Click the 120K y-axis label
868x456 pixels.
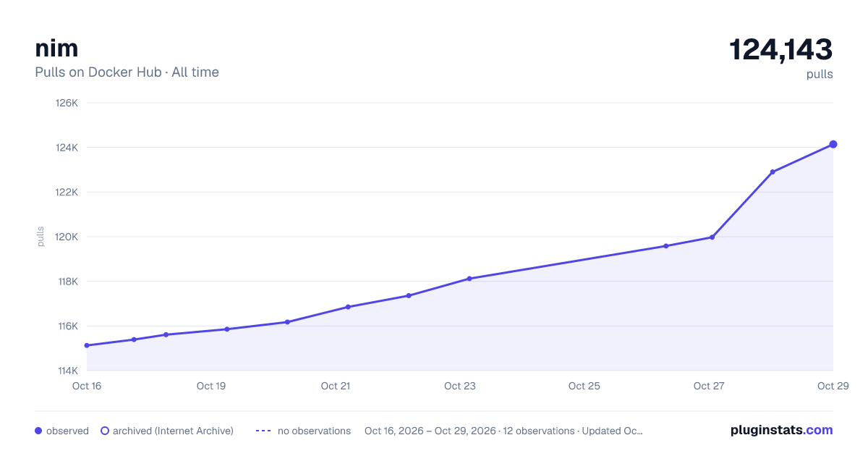pyautogui.click(x=67, y=237)
